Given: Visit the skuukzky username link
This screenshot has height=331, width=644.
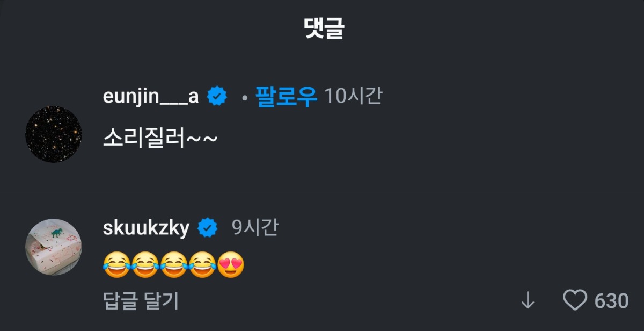Looking at the screenshot, I should (x=146, y=228).
